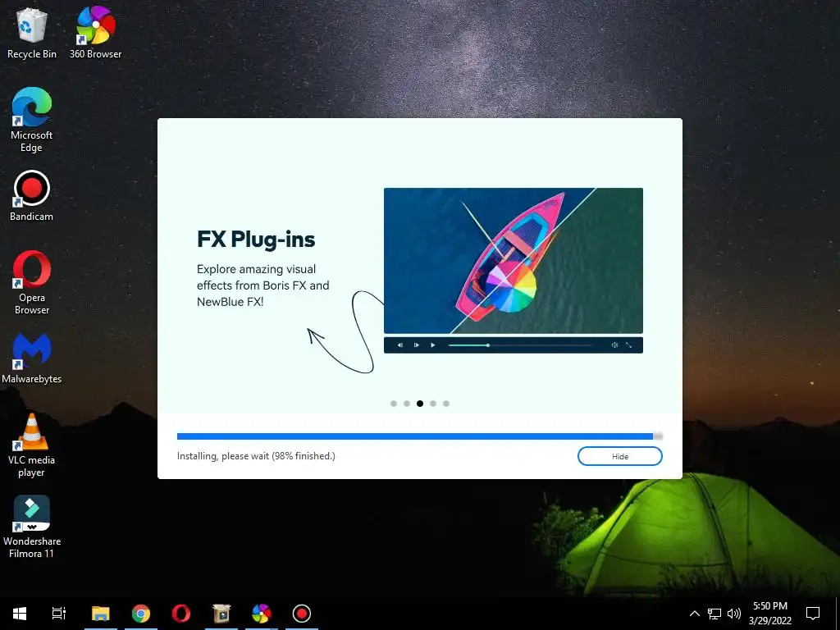Select the Malwarebytes desktop shortcut
Viewport: 840px width, 630px height.
tap(32, 358)
